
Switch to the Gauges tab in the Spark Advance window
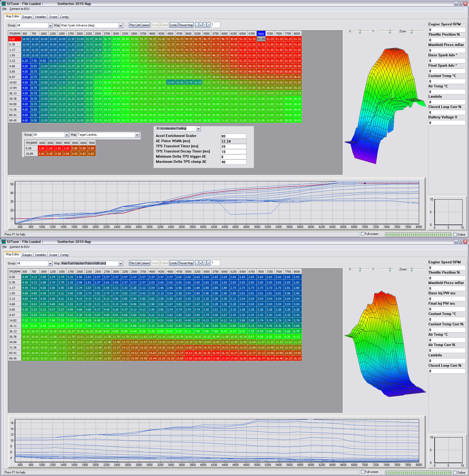(x=27, y=17)
